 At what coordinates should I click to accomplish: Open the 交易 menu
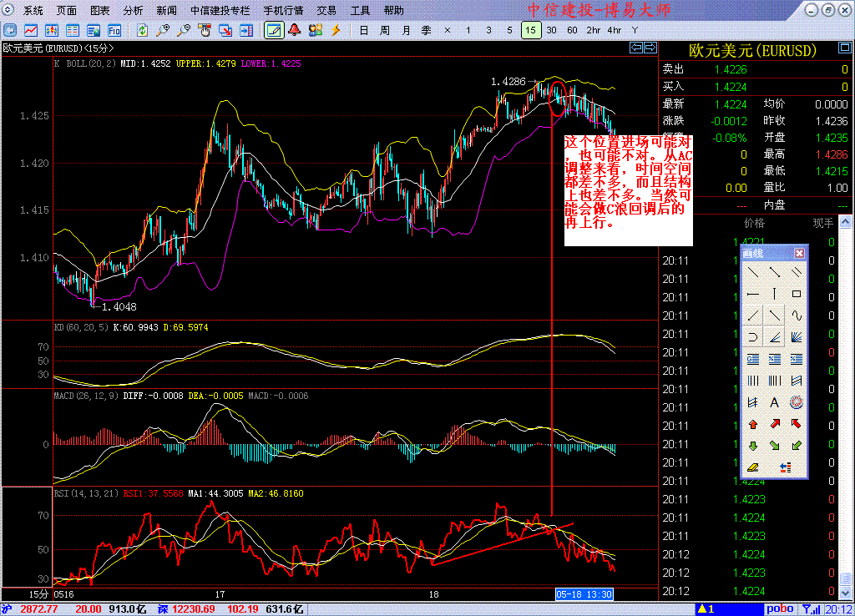pyautogui.click(x=326, y=10)
